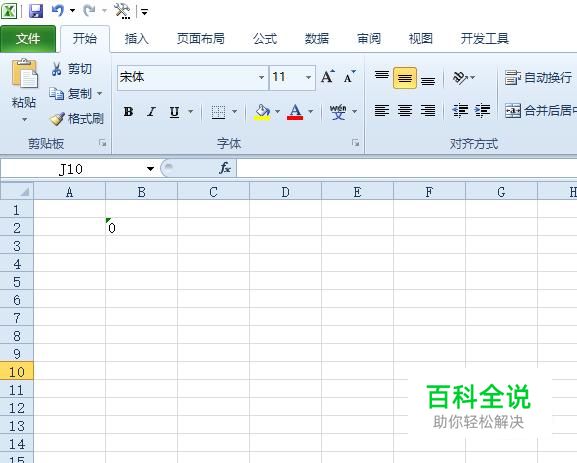Click the Save icon in quick access toolbar
This screenshot has width=577, height=463.
tap(36, 11)
